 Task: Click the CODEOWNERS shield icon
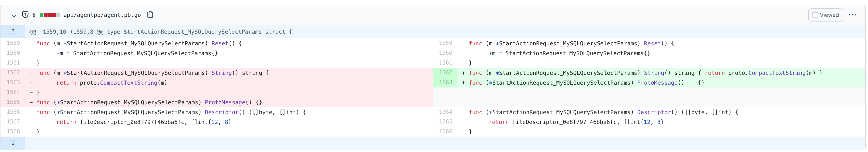(25, 14)
